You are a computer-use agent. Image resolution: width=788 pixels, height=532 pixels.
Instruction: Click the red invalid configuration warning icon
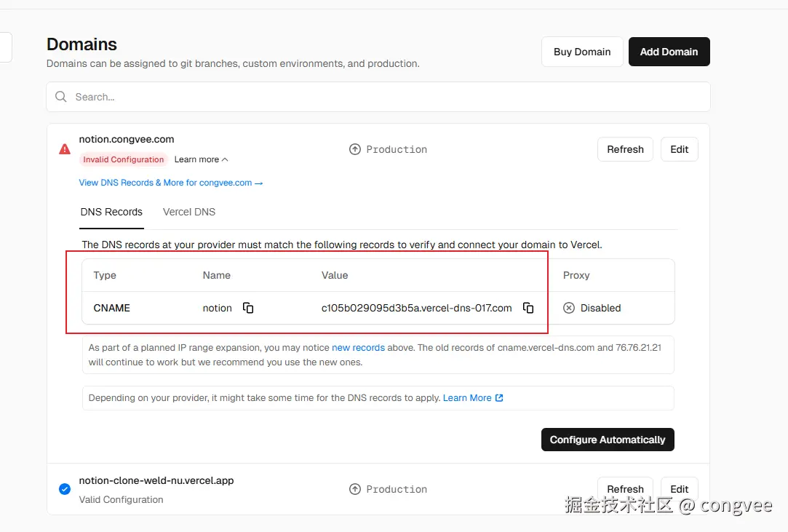point(65,149)
